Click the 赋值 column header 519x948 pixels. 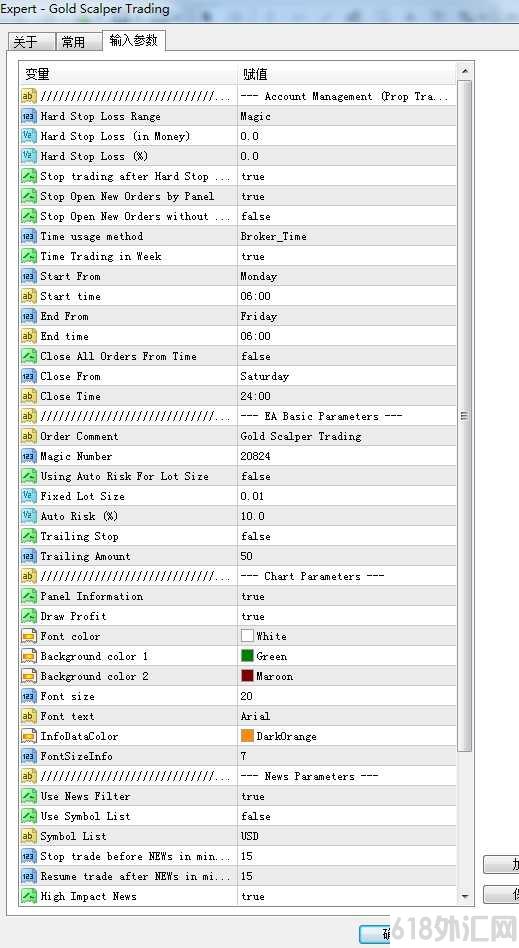[x=347, y=74]
